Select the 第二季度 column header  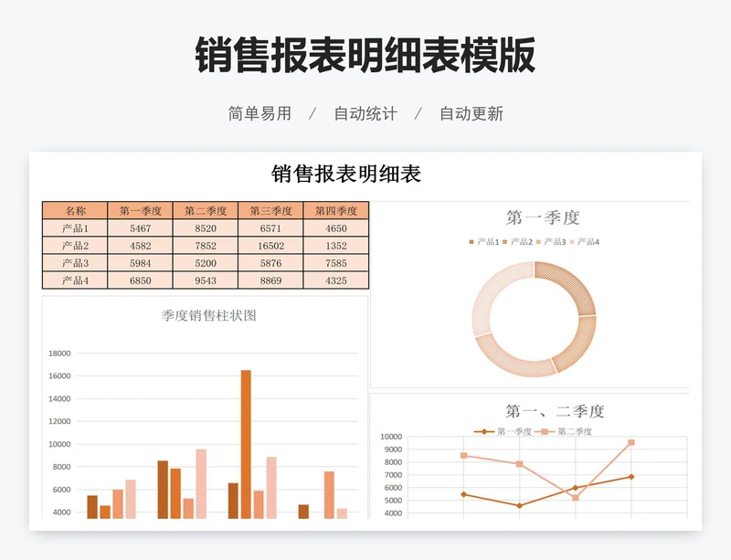point(206,211)
